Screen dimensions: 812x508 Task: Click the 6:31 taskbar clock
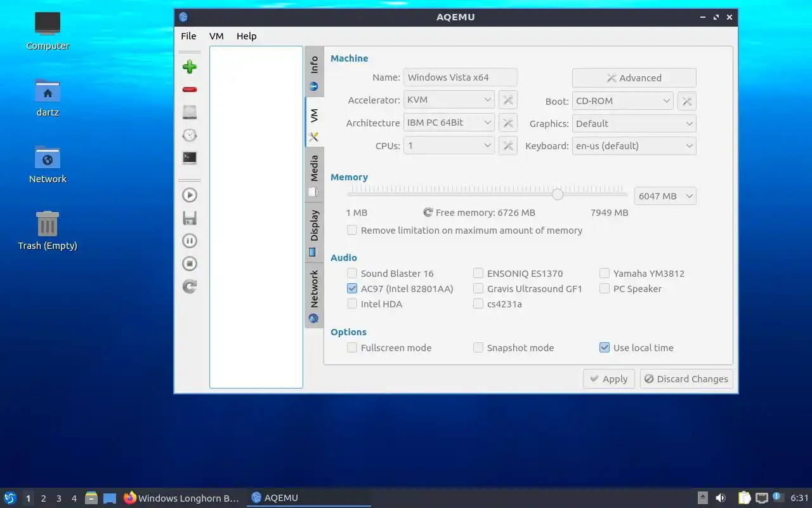pyautogui.click(x=799, y=498)
